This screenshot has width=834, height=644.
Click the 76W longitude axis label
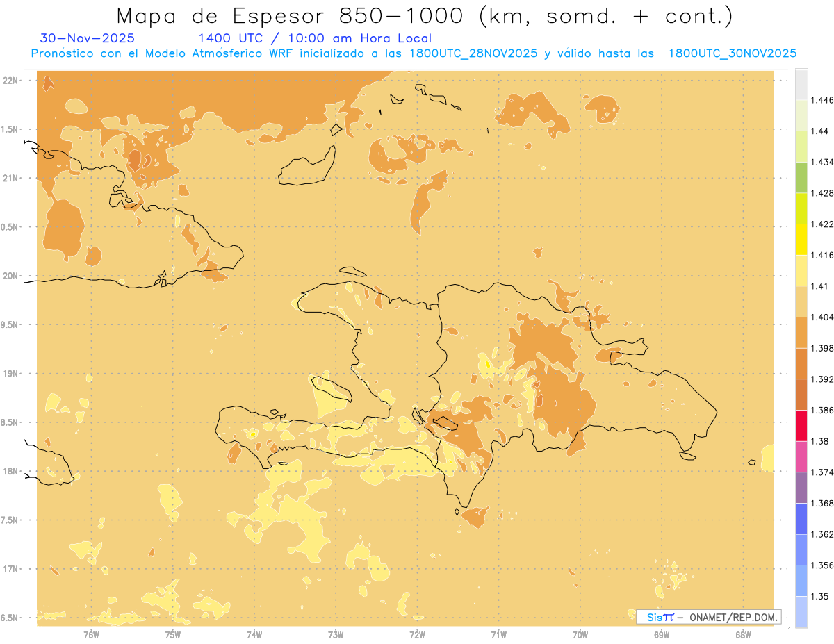(91, 634)
